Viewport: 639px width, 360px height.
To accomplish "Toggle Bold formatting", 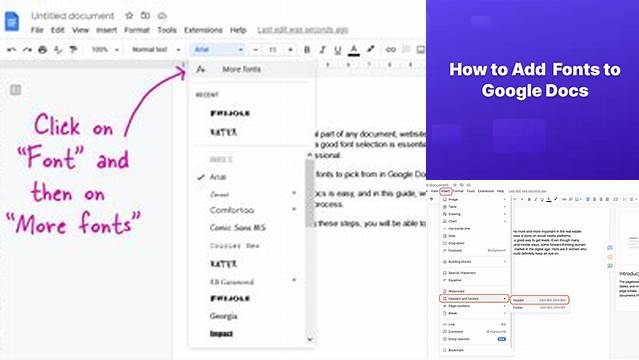I will pyautogui.click(x=307, y=50).
